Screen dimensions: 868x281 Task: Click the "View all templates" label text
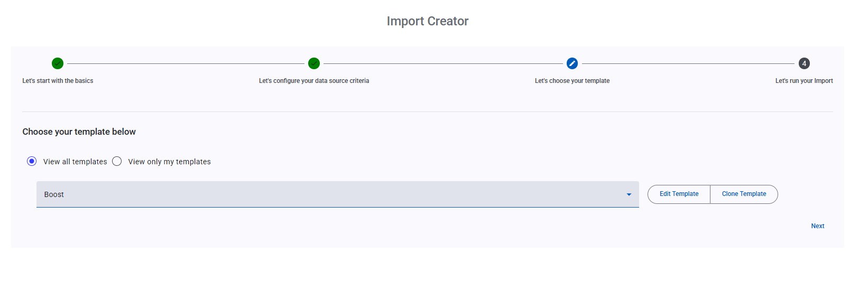coord(75,162)
